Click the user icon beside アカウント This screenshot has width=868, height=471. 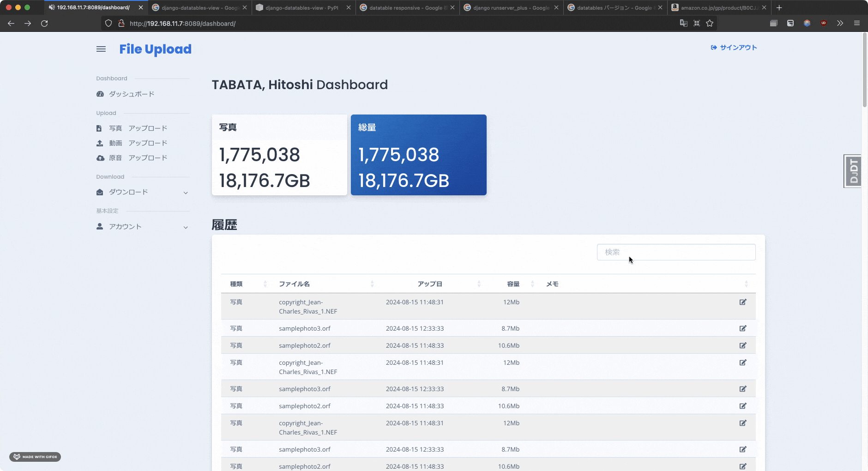(x=99, y=226)
